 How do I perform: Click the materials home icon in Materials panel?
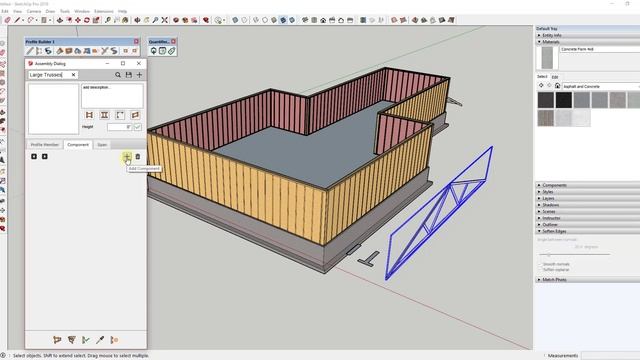click(x=557, y=86)
